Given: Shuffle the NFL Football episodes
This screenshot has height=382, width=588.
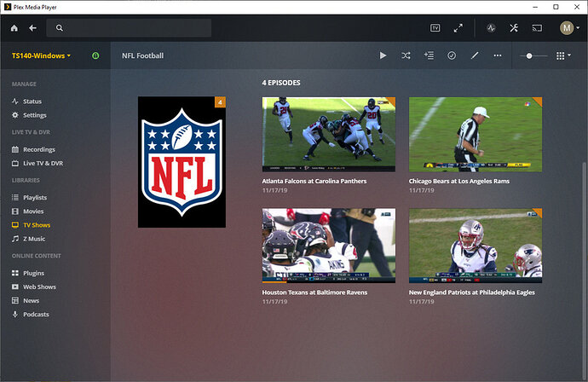Looking at the screenshot, I should 406,55.
